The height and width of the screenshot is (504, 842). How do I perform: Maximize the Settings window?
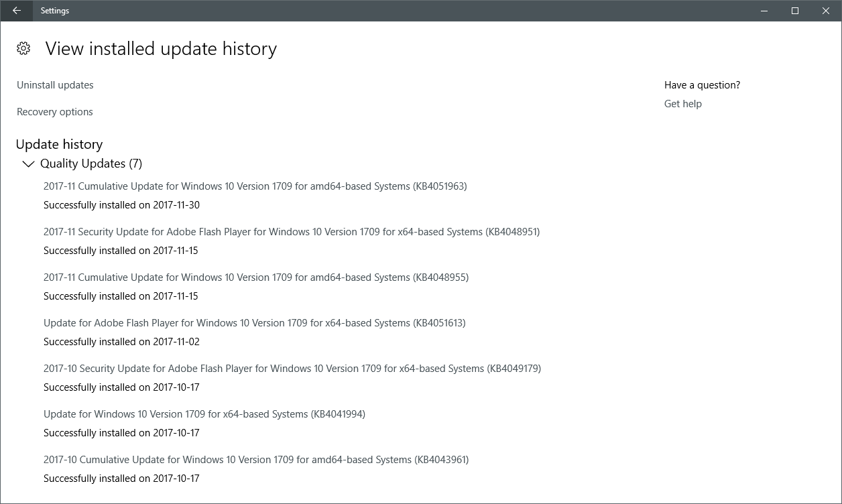[795, 11]
